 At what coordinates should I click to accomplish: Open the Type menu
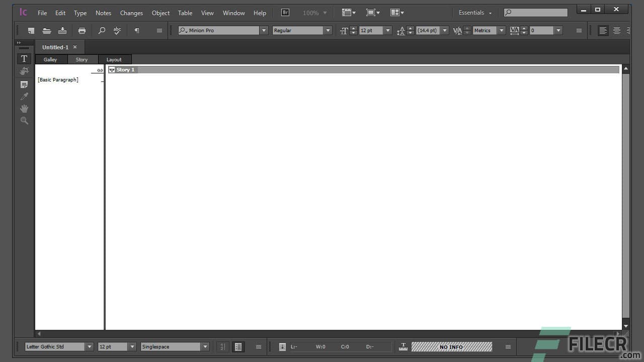(x=80, y=13)
